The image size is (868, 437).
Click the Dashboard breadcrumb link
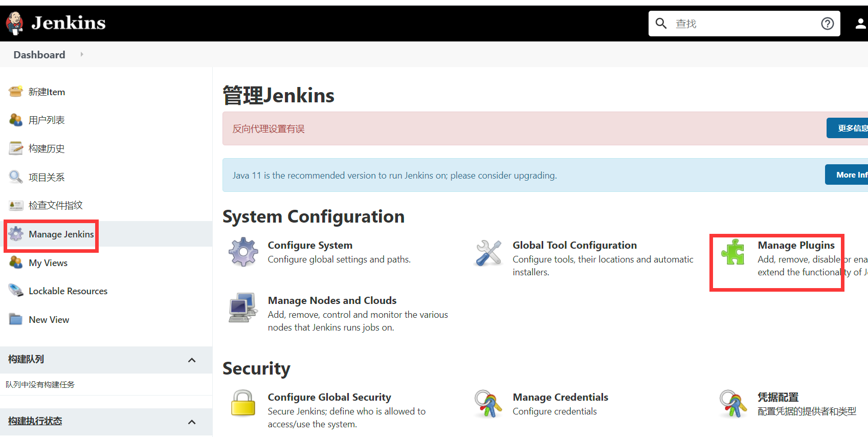(x=39, y=55)
